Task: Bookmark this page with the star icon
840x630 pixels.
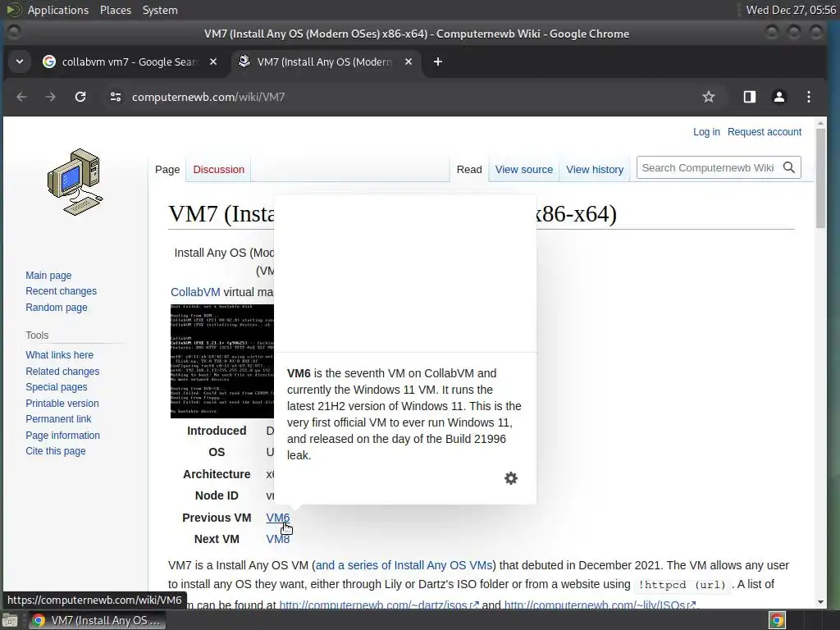Action: click(x=708, y=97)
